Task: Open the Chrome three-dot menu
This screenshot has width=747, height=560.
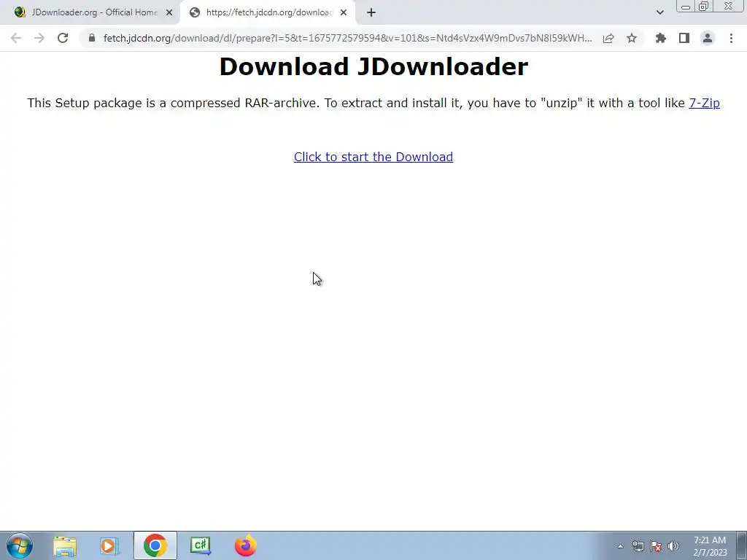Action: (731, 38)
